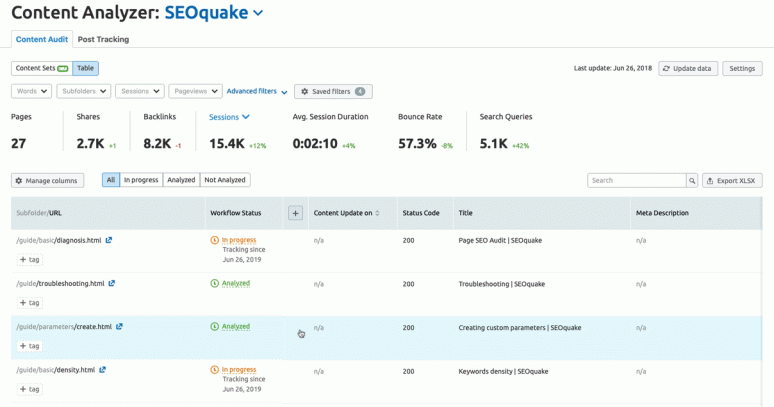Click Search Queries value 5.1K
The image size is (774, 407).
tap(494, 144)
